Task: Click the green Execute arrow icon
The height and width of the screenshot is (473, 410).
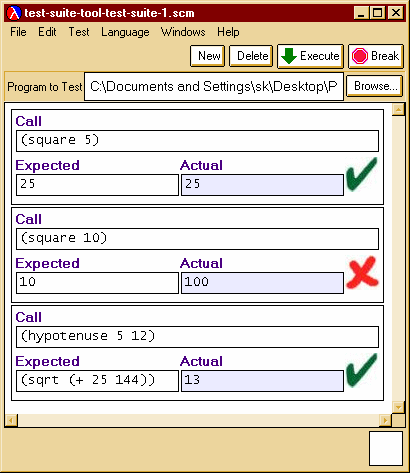Action: [289, 56]
